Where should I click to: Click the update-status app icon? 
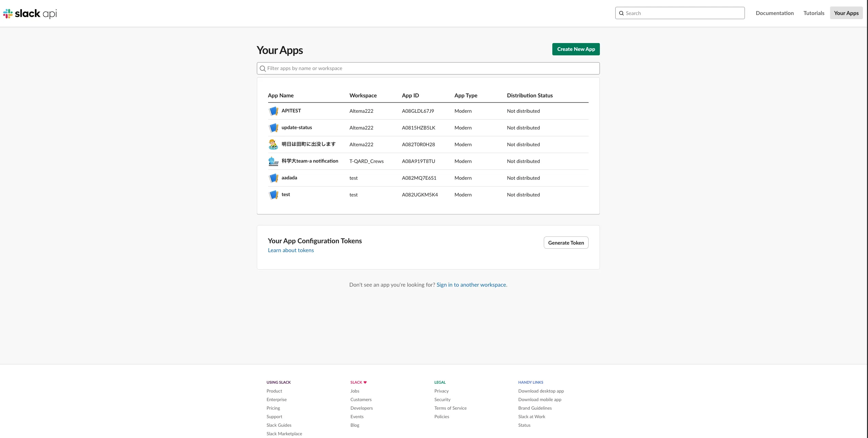(x=273, y=128)
